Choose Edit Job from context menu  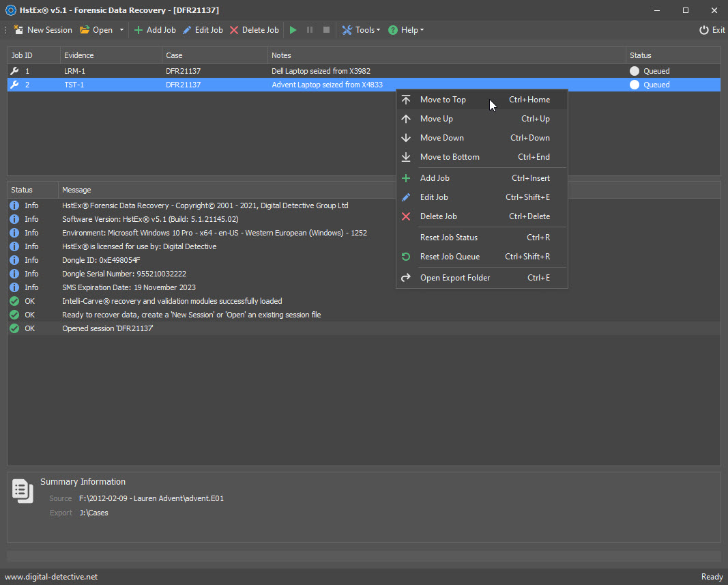(482, 197)
